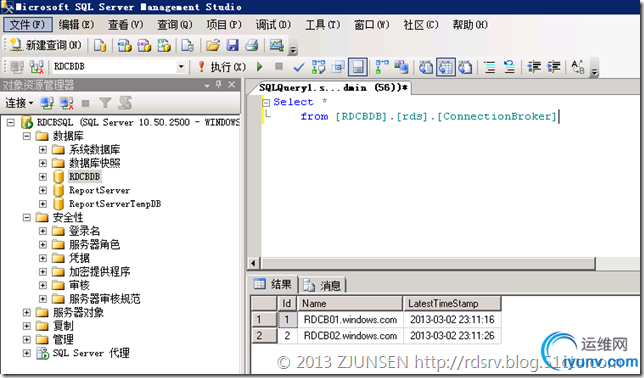This screenshot has height=378, width=644.
Task: Click the editor horizontal scrollbar thumb
Action: coord(428,263)
